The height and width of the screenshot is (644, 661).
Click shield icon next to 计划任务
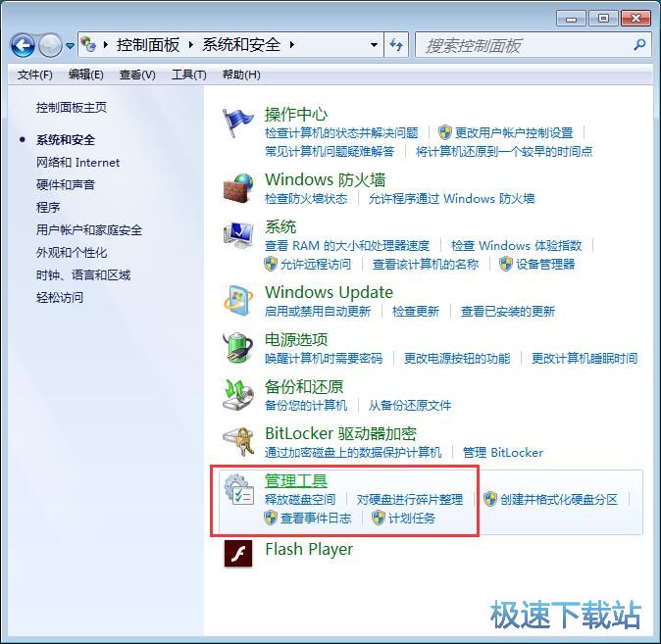point(379,518)
